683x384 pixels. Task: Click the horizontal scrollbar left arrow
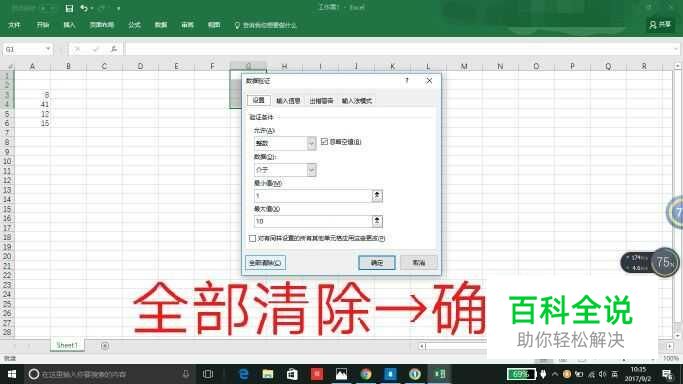point(422,347)
